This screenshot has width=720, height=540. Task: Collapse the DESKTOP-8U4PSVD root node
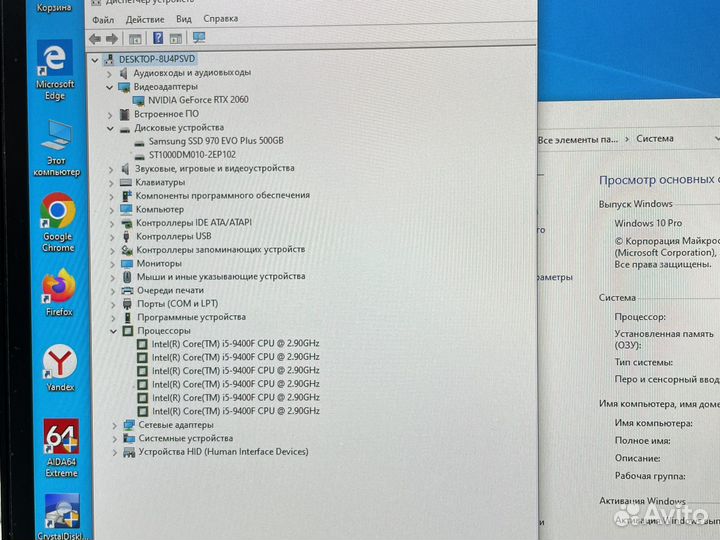click(x=95, y=60)
